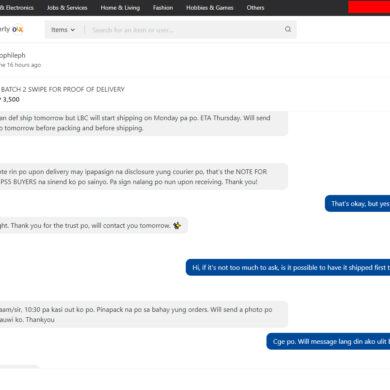
Task: Focus the search for an item field
Action: [x=183, y=30]
